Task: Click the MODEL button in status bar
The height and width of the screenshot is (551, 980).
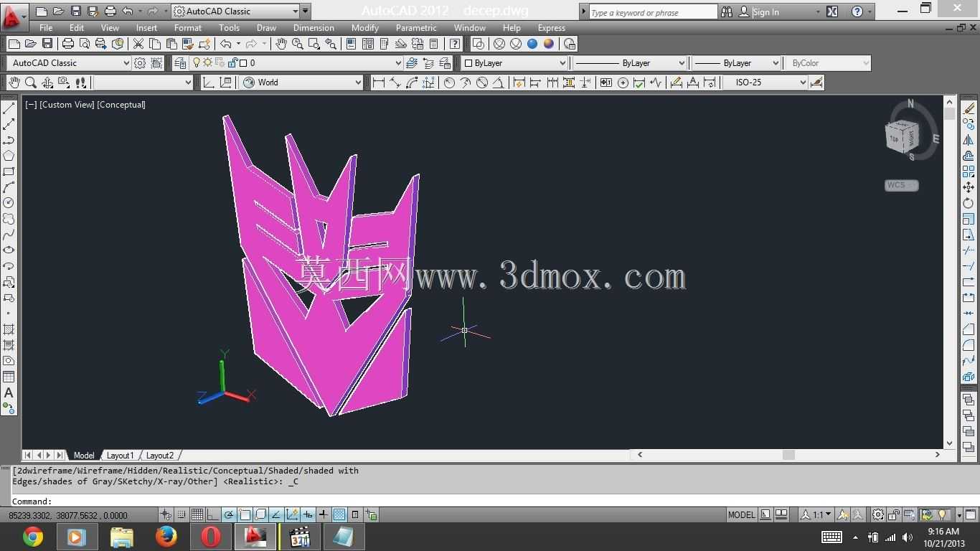Action: point(741,514)
